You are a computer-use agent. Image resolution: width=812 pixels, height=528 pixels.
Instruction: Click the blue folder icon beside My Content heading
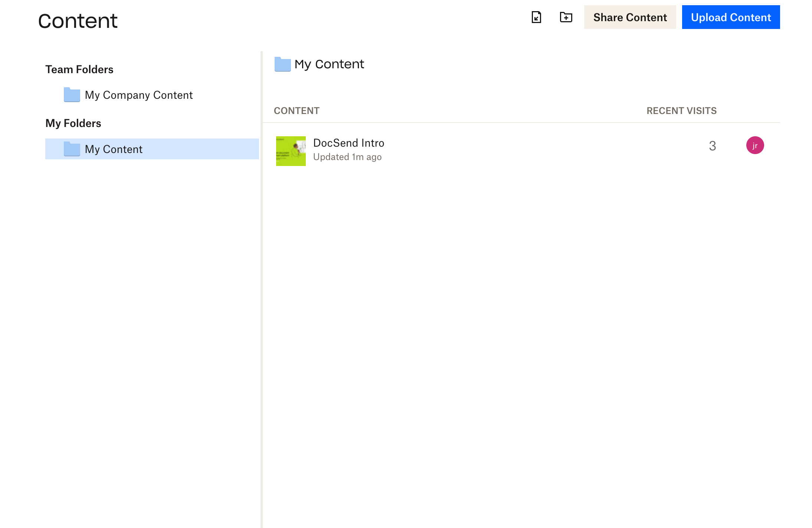[282, 64]
